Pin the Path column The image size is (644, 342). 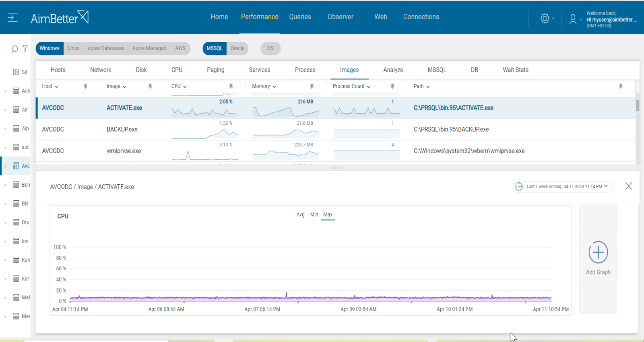click(621, 86)
